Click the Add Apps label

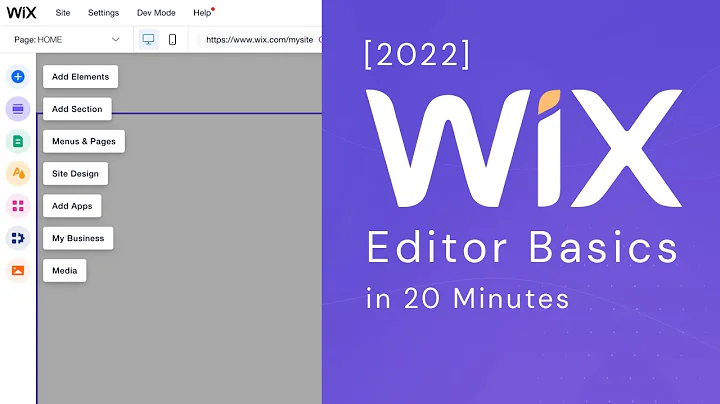tap(72, 206)
